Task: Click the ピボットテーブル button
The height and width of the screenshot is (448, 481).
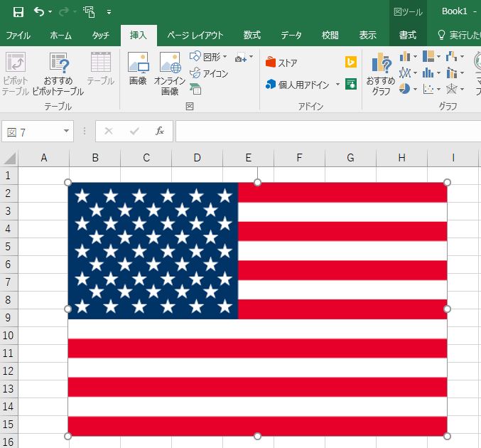Action: coord(16,74)
